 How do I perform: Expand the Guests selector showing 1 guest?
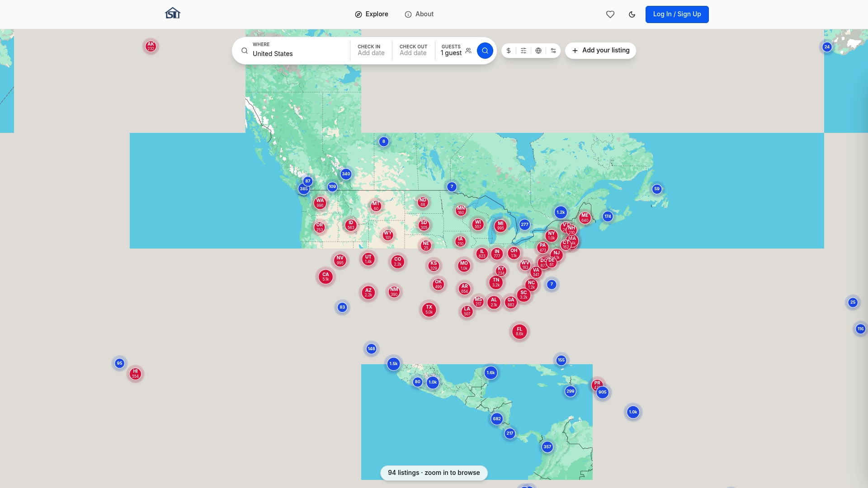coord(456,51)
